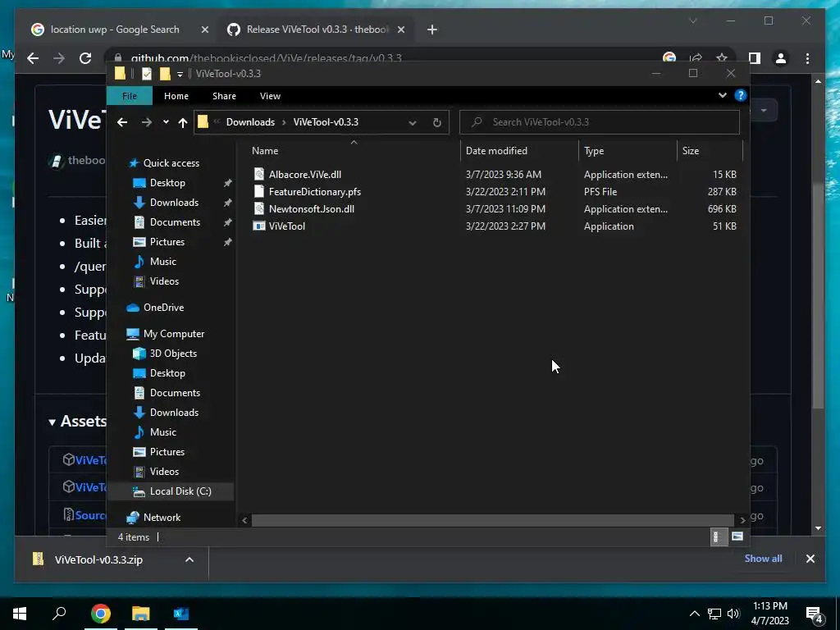Open Desktop under My Computer
The image size is (840, 630).
tap(167, 373)
